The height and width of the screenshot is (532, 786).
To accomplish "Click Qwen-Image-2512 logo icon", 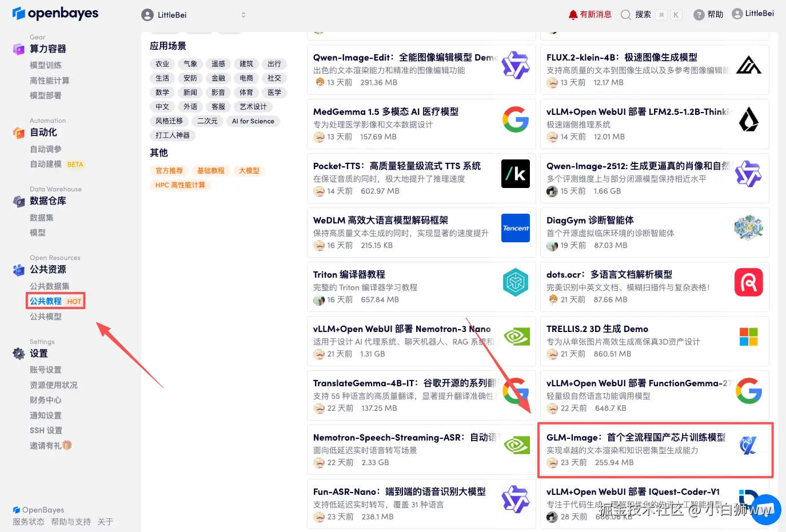I will 749,174.
